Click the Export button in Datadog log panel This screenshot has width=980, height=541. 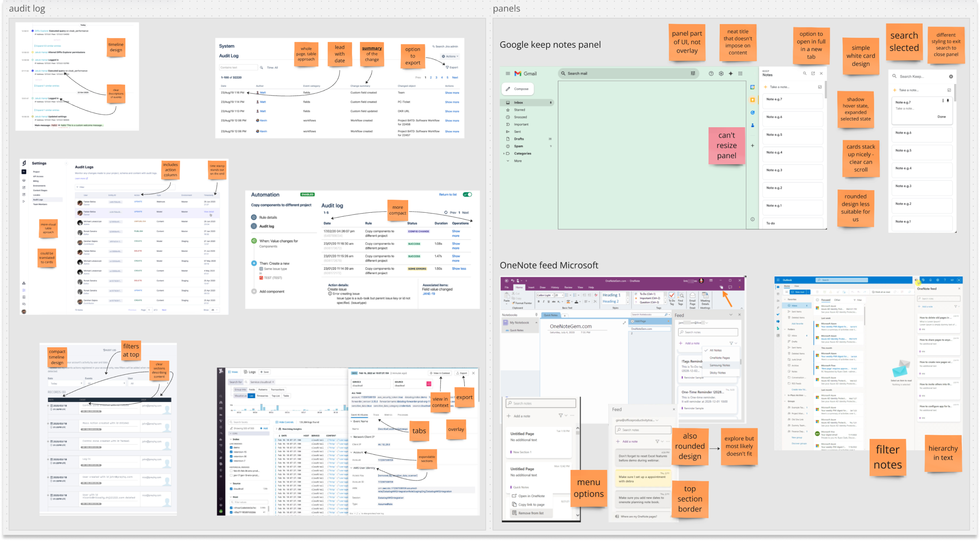[462, 373]
